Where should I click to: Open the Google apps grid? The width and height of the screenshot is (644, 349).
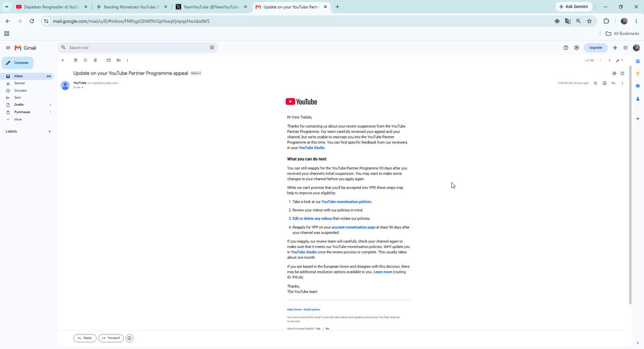click(x=626, y=48)
